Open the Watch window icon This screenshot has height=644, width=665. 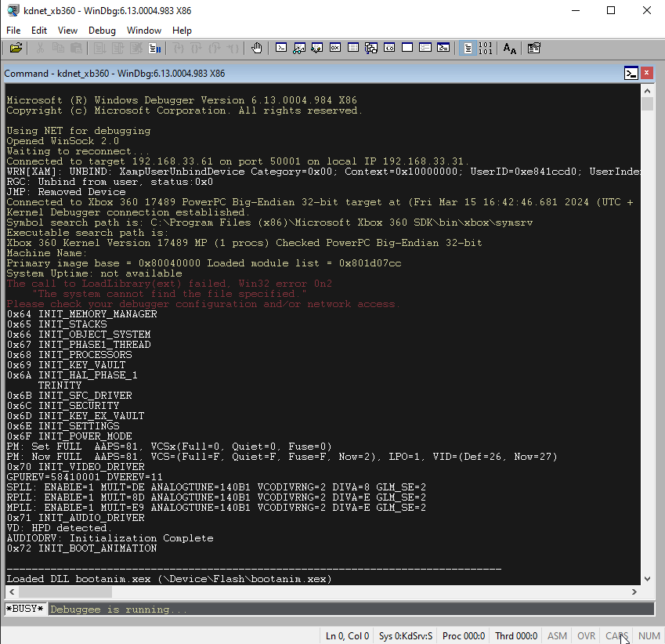299,48
